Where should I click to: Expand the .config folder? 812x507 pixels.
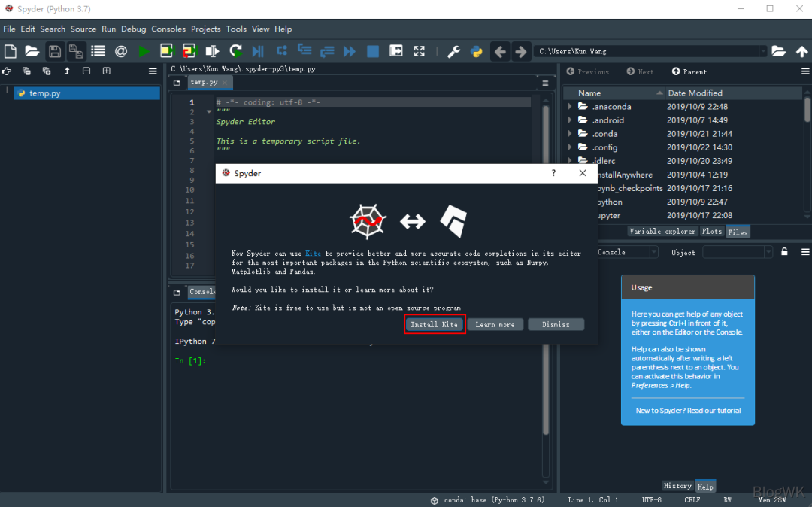570,147
